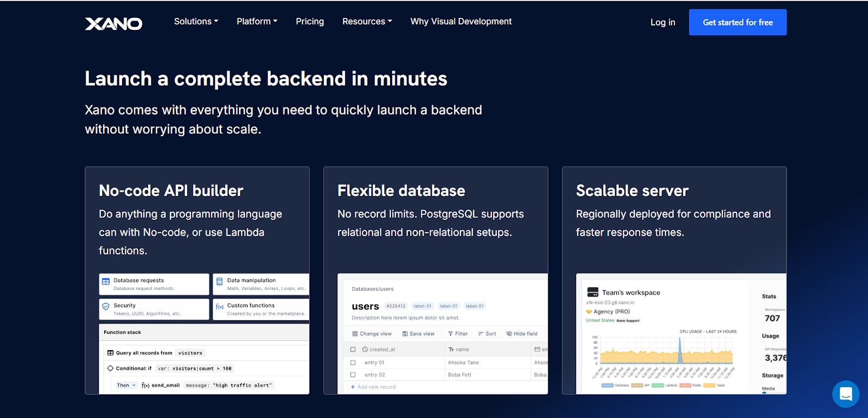Click the Change view button
Viewport: 868px width, 418px height.
(x=372, y=334)
